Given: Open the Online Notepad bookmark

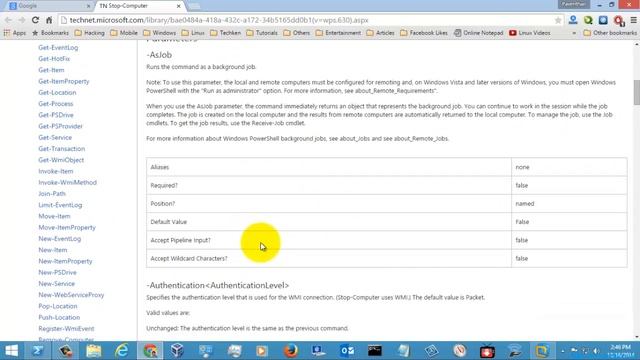Looking at the screenshot, I should pos(478,33).
